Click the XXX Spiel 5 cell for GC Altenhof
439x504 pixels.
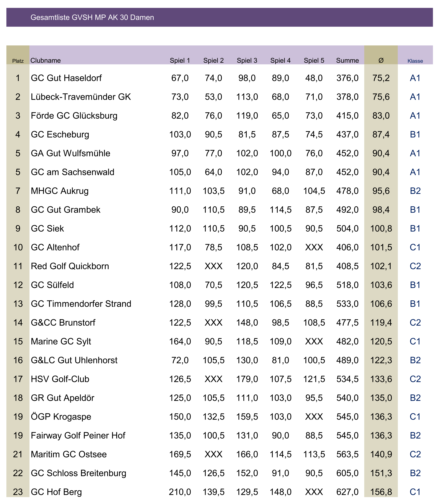(x=314, y=247)
